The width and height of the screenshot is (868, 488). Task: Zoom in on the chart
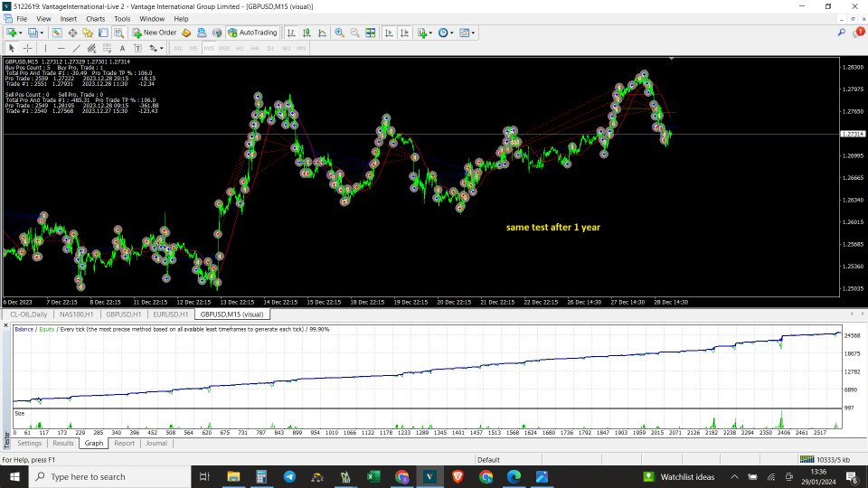pos(340,33)
